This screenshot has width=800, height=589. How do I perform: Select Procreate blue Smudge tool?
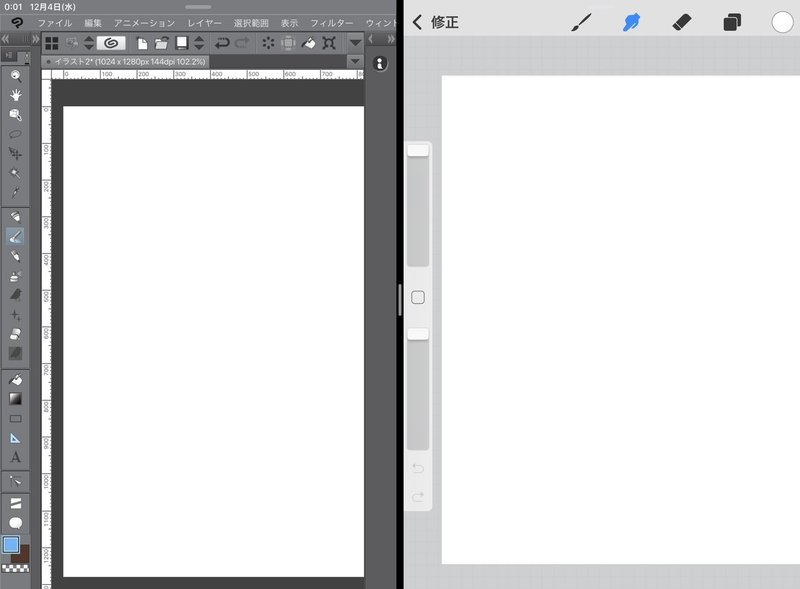click(x=631, y=22)
